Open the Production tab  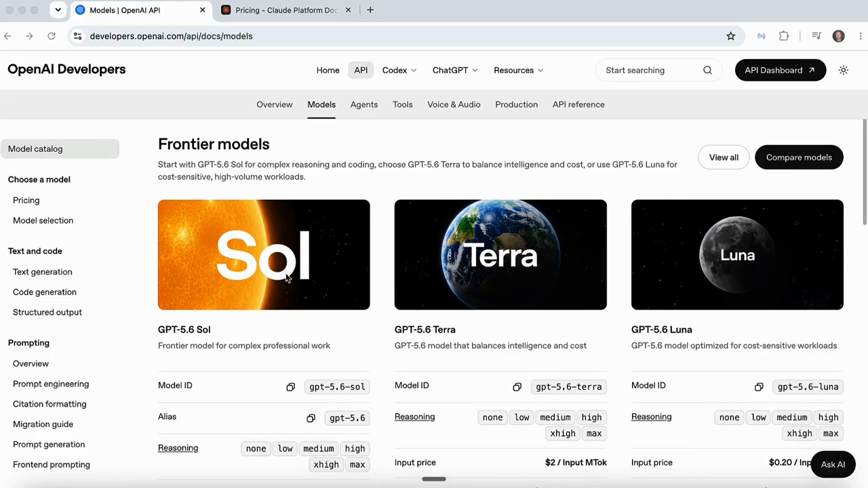point(517,104)
